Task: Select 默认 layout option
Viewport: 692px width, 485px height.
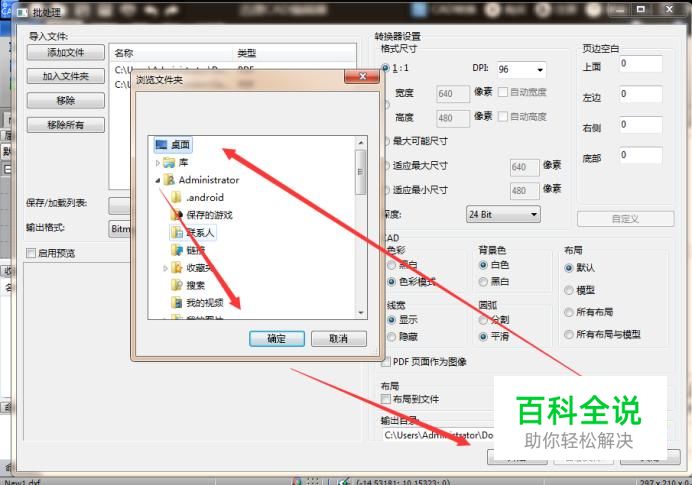Action: 568,268
